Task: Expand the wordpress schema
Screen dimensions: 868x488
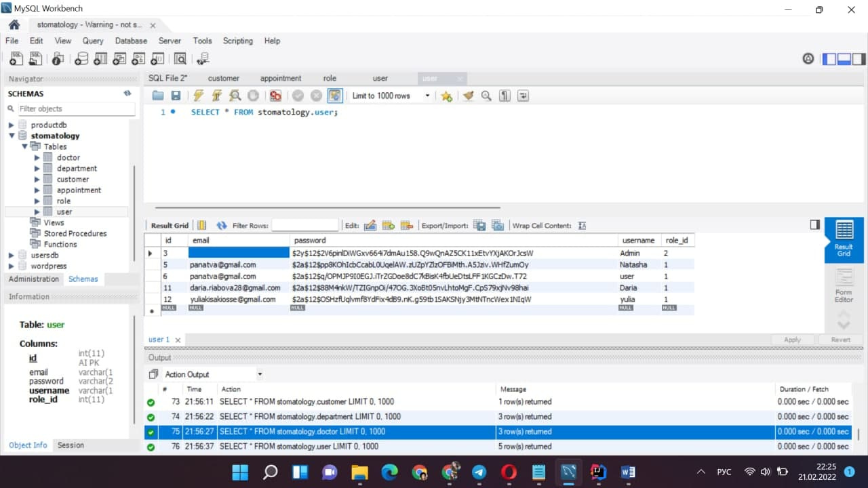Action: click(x=11, y=266)
